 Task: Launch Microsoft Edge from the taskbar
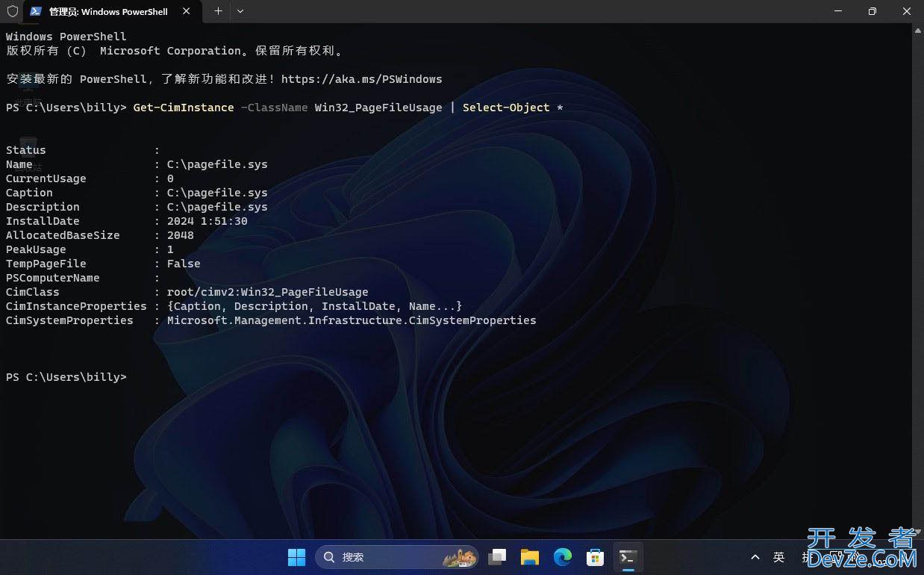563,557
